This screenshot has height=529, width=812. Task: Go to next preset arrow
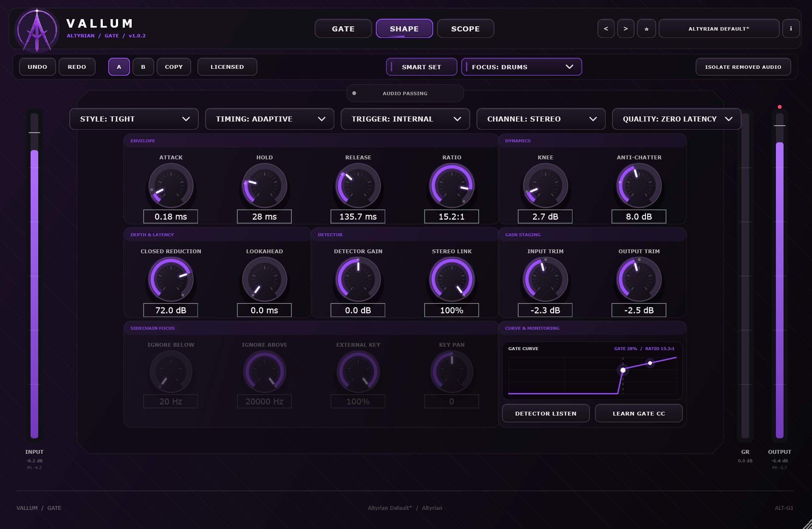626,28
